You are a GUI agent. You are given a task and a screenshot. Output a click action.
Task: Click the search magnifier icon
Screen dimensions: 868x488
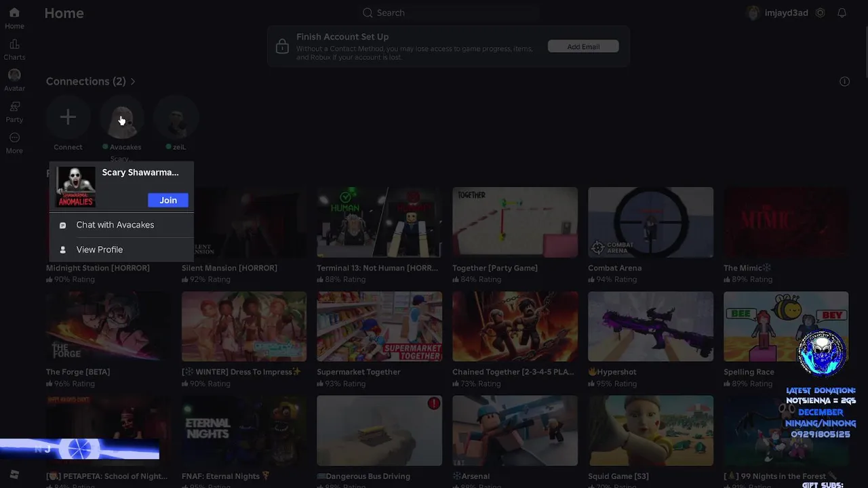click(368, 13)
